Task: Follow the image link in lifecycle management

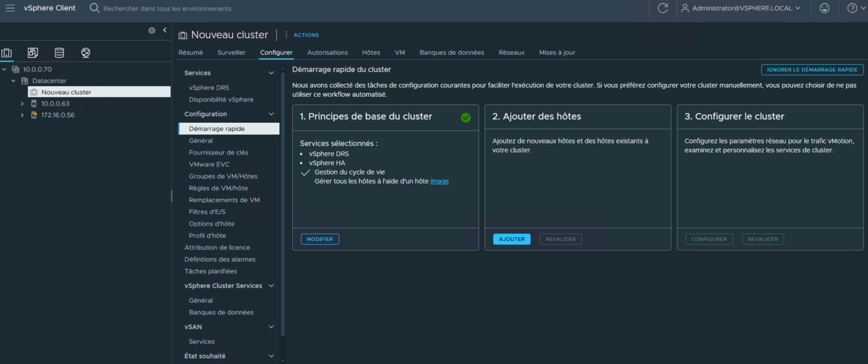Action: point(439,181)
